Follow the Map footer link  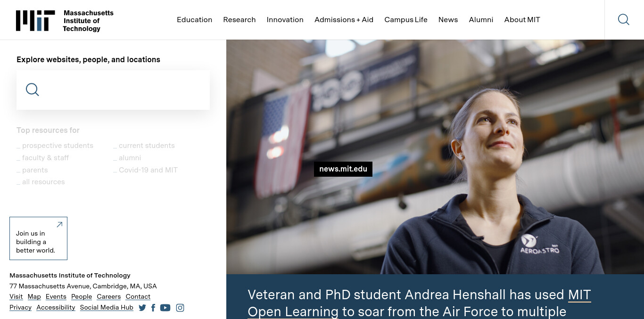tap(34, 297)
